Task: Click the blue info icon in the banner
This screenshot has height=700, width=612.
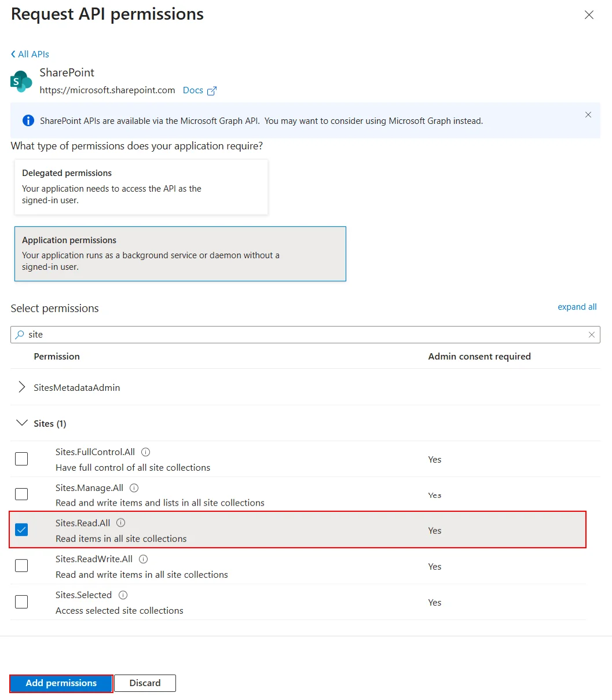Action: [x=28, y=120]
